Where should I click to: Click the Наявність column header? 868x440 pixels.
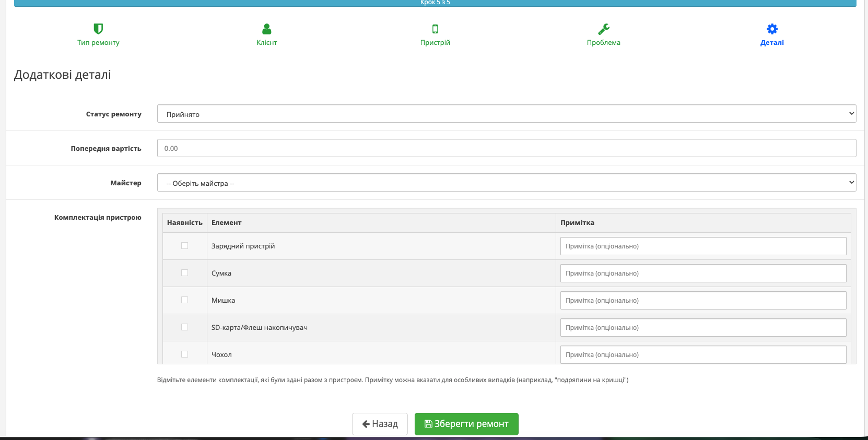(x=185, y=223)
